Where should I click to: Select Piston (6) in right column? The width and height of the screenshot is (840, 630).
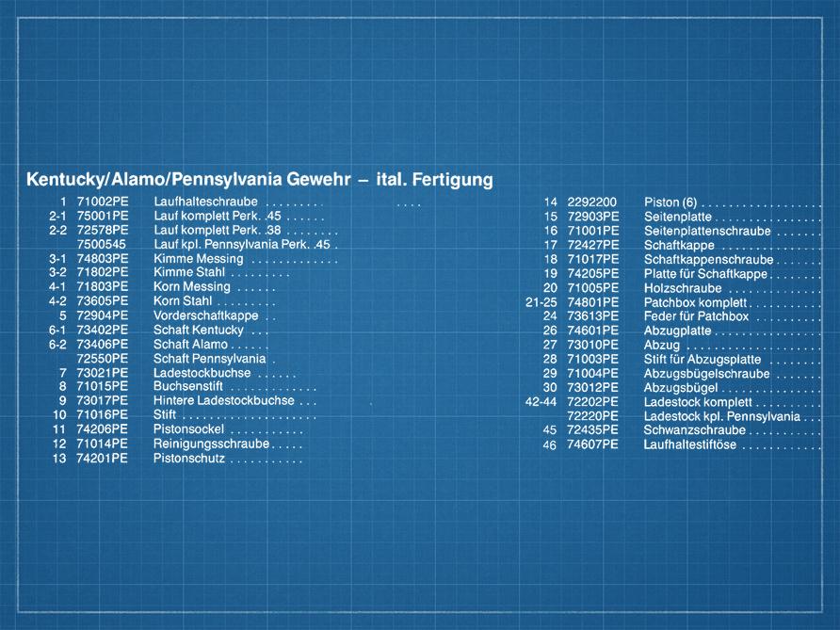[670, 202]
